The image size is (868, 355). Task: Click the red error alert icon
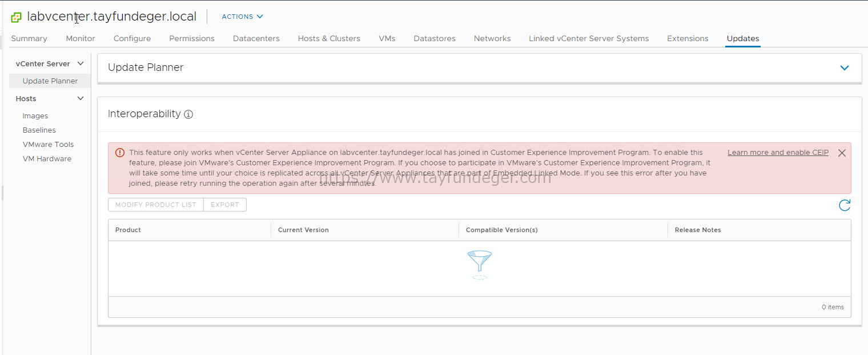[119, 153]
